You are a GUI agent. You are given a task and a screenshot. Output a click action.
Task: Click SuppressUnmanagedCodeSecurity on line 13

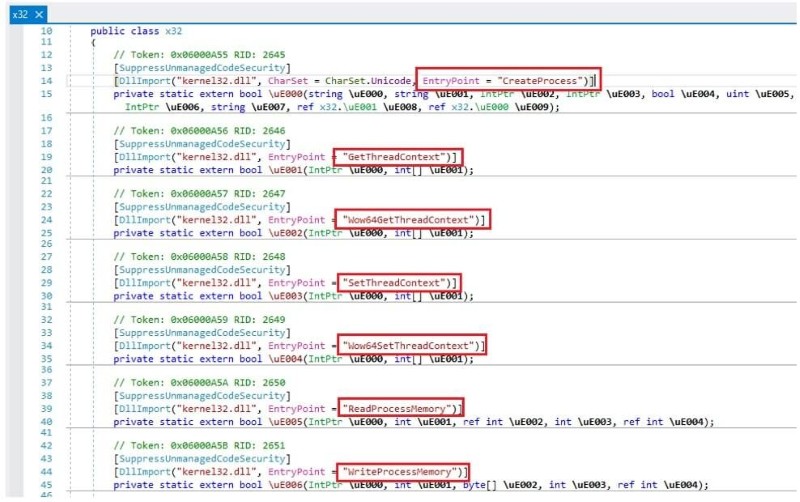[202, 68]
